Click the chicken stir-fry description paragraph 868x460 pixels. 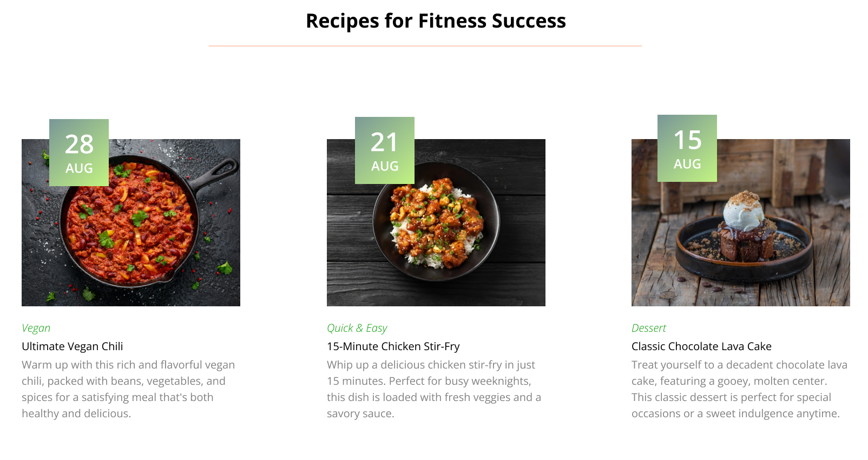pos(435,389)
